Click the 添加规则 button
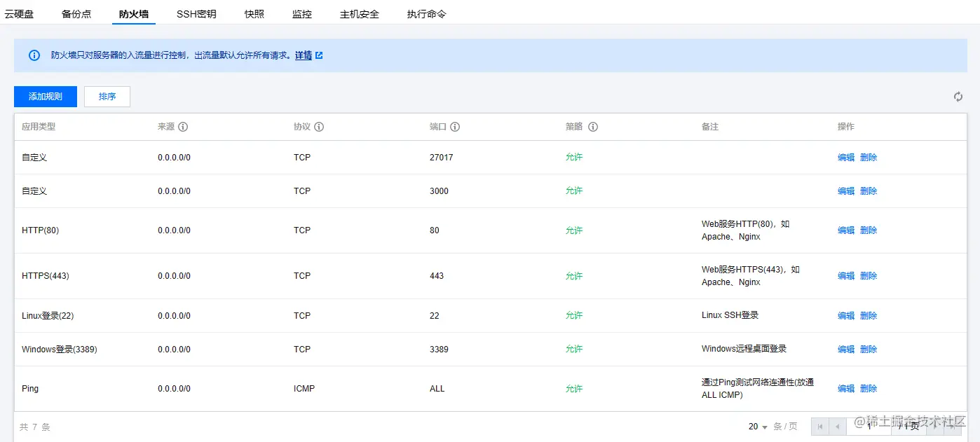Screen dimensions: 980x442 (x=46, y=97)
